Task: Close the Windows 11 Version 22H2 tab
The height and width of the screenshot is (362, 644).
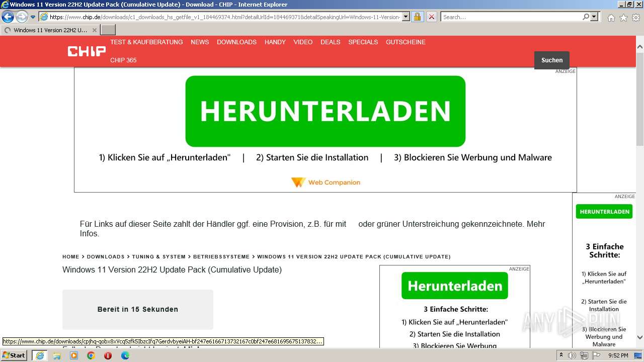Action: point(94,30)
